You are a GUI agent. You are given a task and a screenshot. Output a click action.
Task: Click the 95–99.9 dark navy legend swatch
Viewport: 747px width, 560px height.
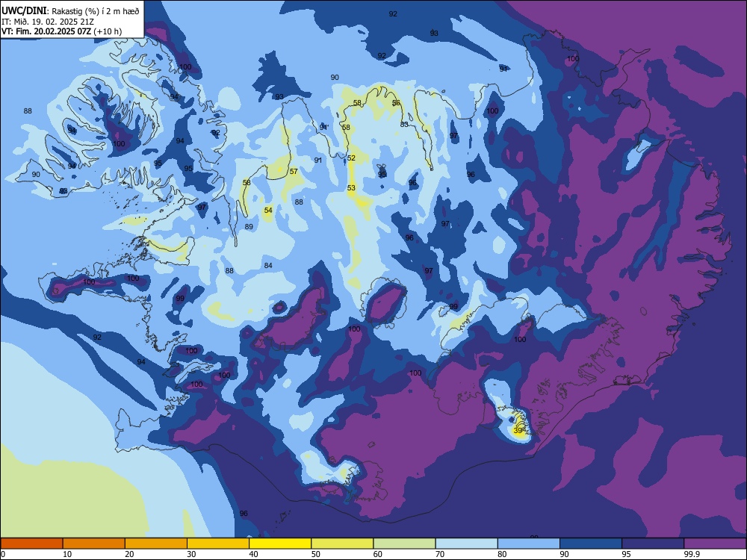653,544
